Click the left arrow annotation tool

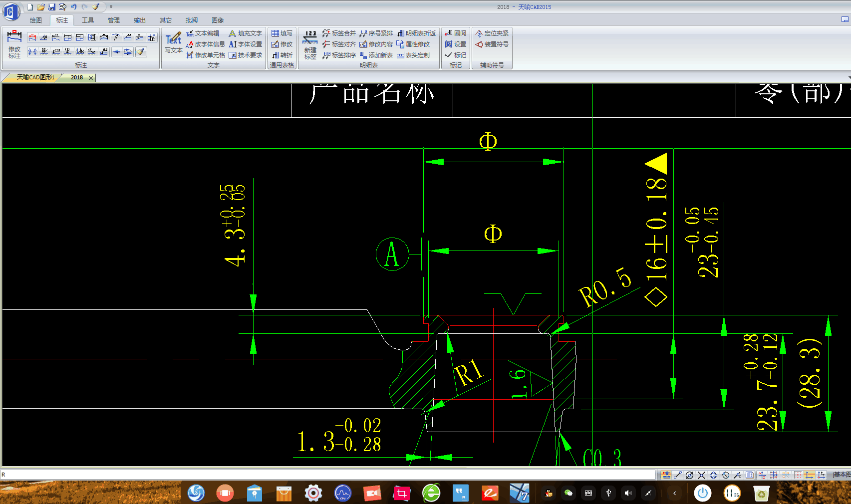pyautogui.click(x=116, y=51)
